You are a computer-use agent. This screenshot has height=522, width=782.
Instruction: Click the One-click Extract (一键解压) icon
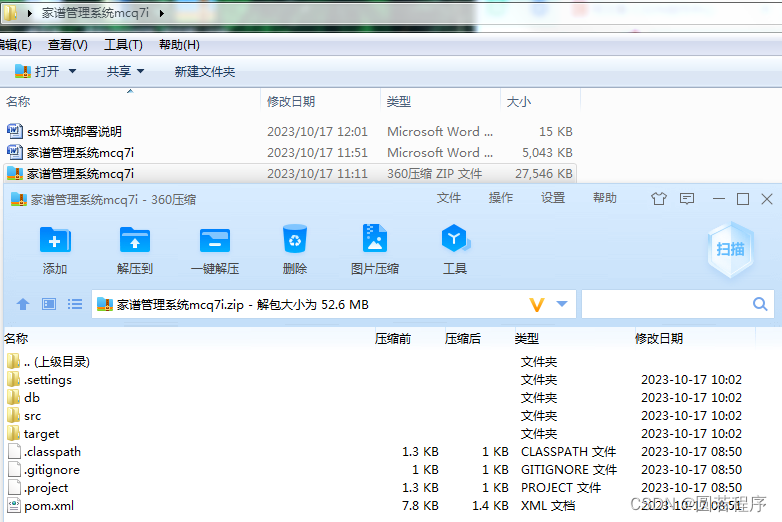point(215,240)
